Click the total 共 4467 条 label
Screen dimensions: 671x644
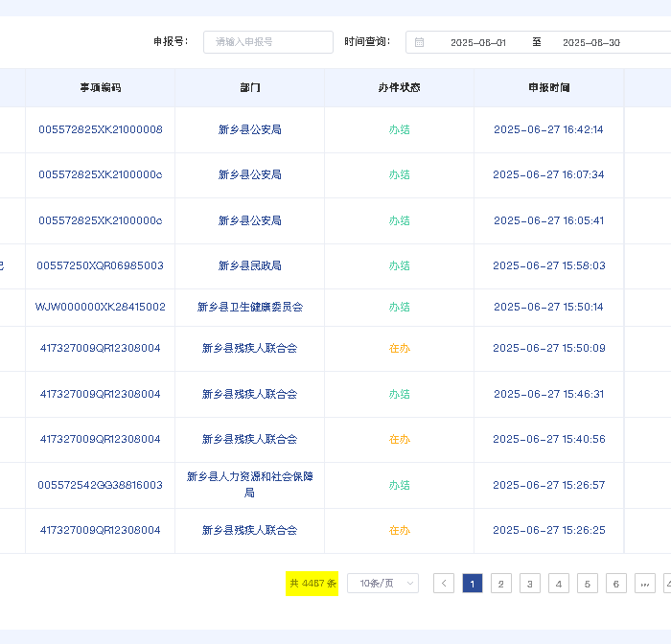pos(312,584)
